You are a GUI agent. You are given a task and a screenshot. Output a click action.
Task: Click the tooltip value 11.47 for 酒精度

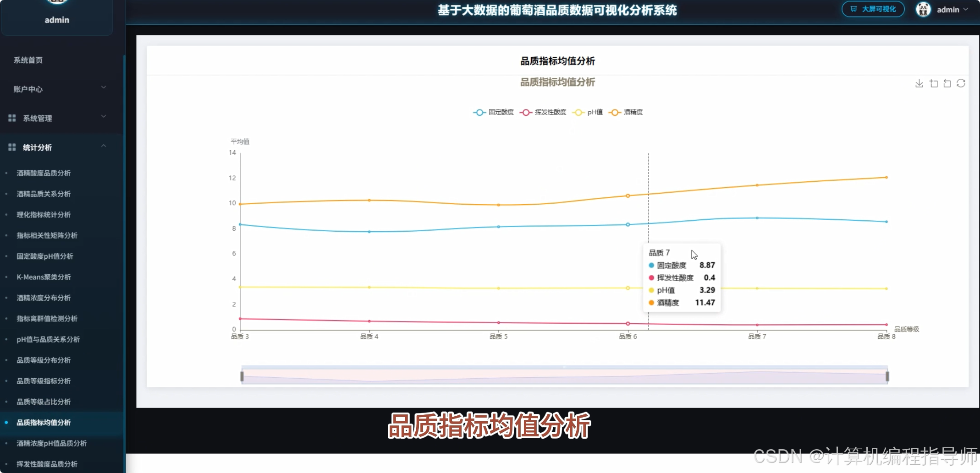pos(705,303)
